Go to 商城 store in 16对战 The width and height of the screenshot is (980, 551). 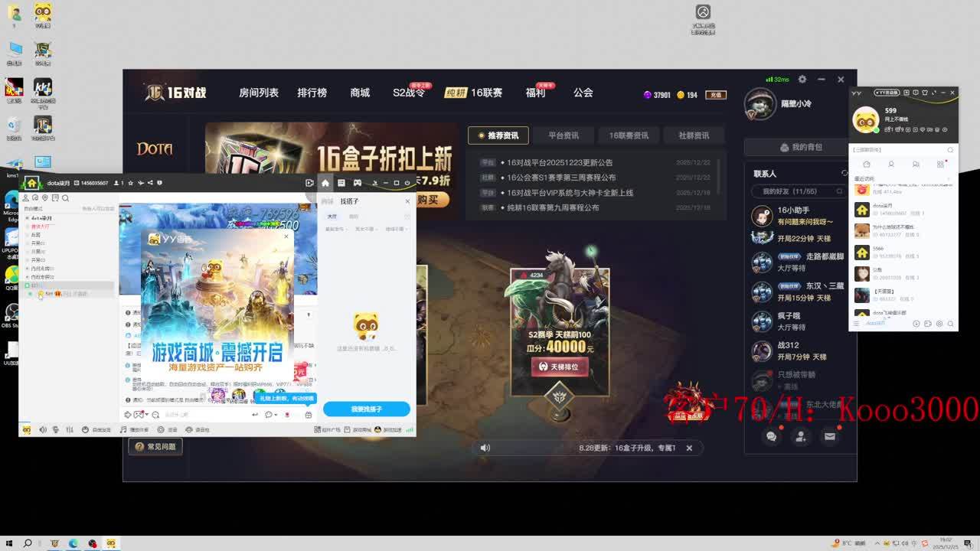point(360,93)
